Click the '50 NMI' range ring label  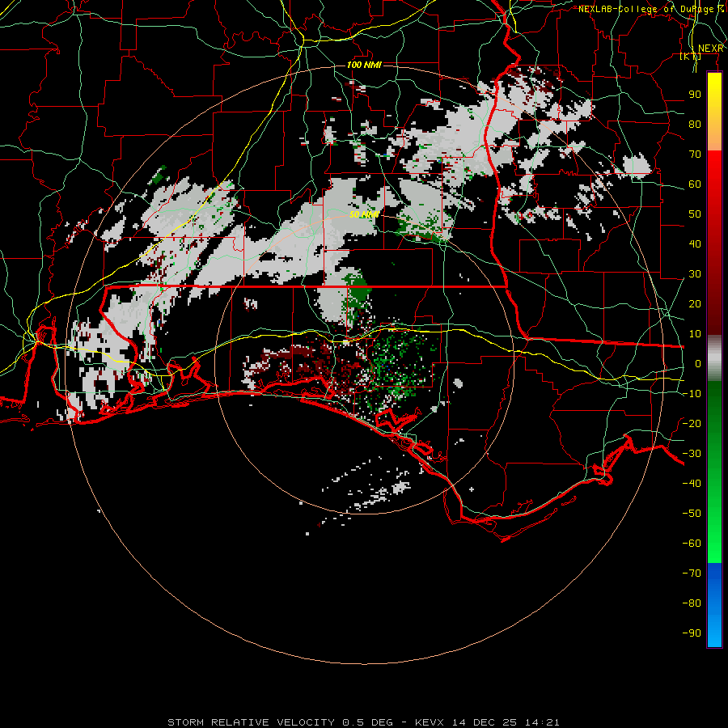click(364, 214)
